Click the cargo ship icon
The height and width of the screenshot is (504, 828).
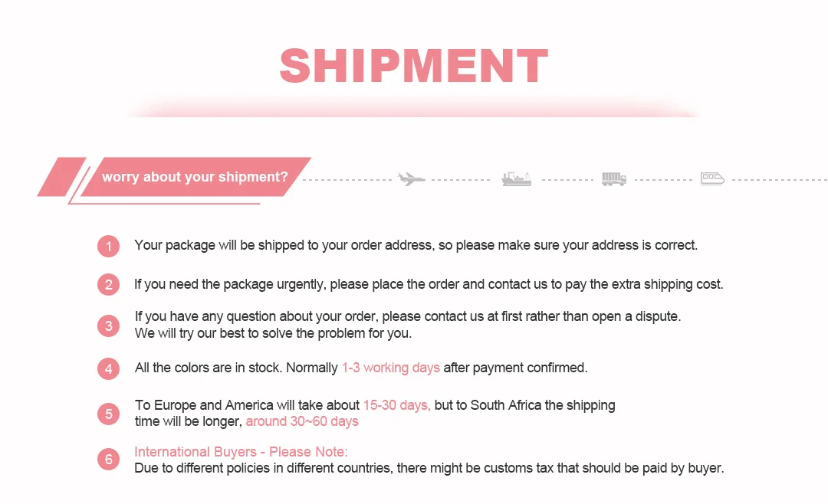[x=517, y=179]
